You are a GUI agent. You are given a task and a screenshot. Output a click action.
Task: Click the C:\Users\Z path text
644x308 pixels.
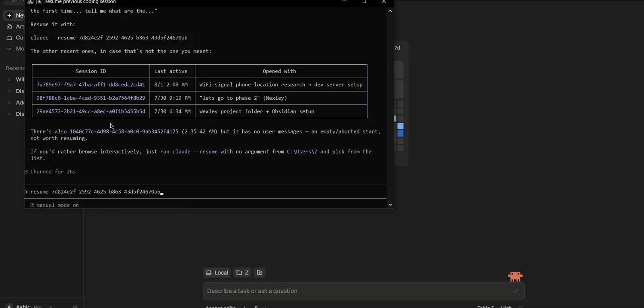tap(302, 152)
